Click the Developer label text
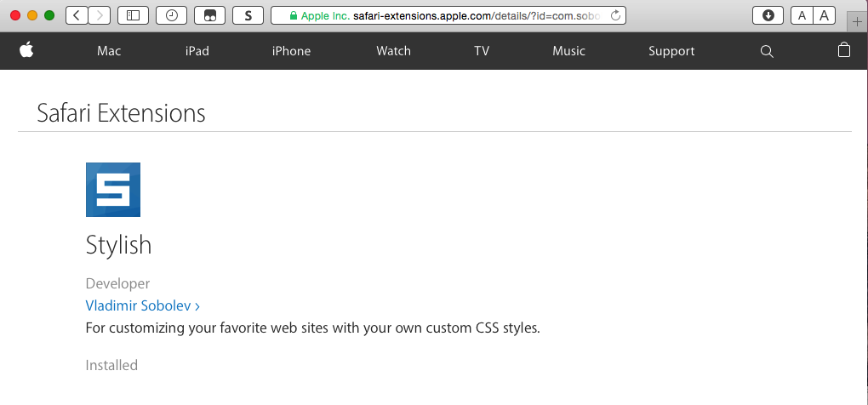This screenshot has height=405, width=868. pos(117,284)
